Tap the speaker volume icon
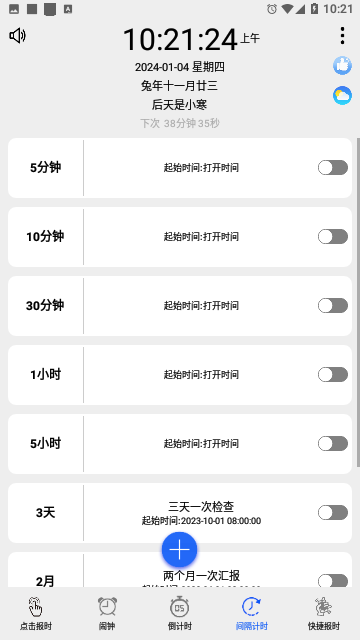This screenshot has height=640, width=360. 17,36
